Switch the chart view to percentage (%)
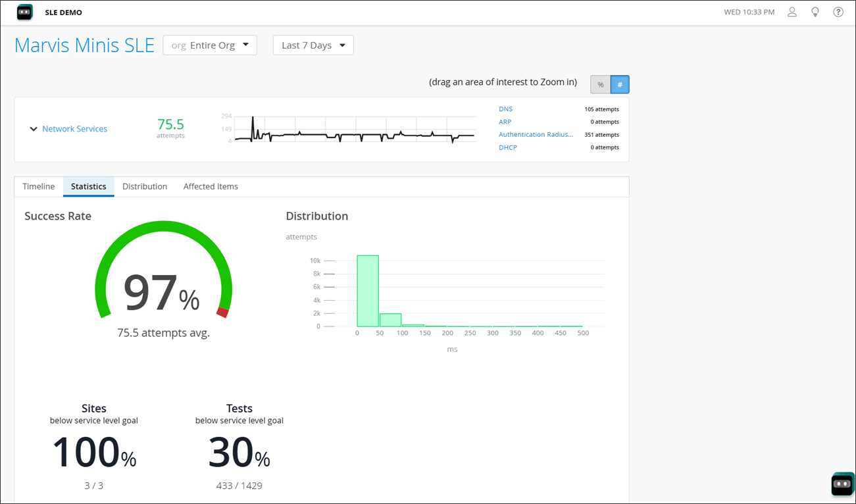 (x=599, y=84)
